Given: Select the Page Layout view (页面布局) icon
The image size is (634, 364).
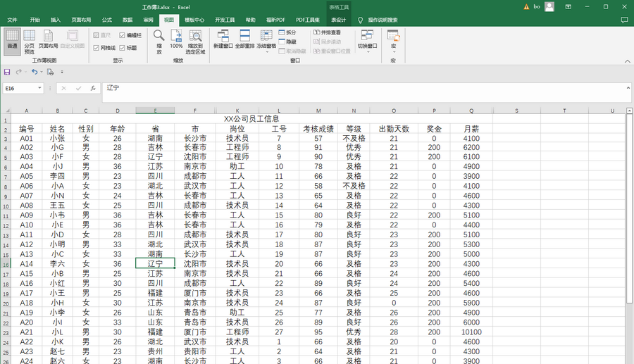Looking at the screenshot, I should tap(48, 39).
